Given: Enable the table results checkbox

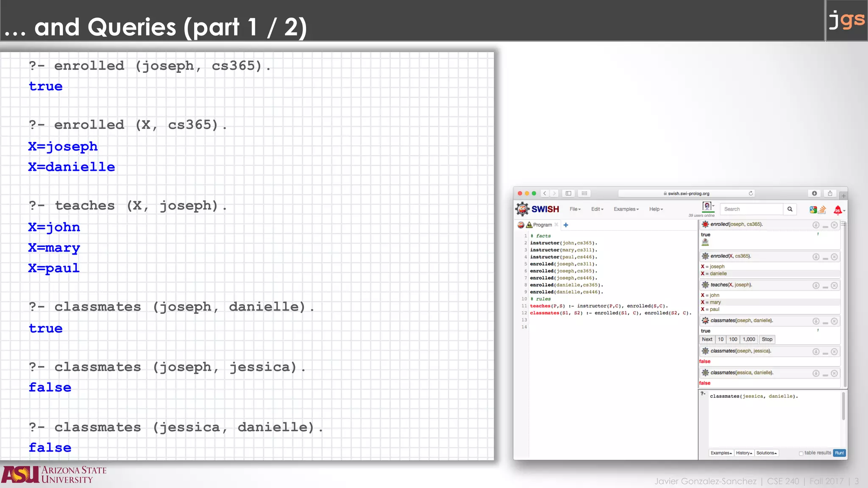Looking at the screenshot, I should coord(801,453).
